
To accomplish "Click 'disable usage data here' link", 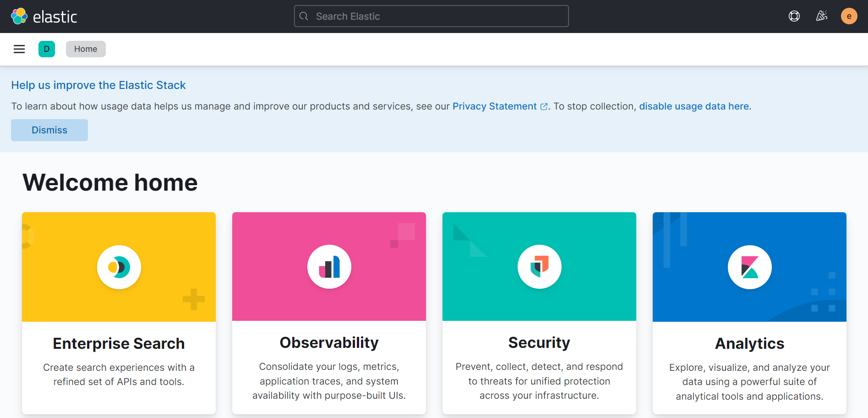I will tap(694, 106).
